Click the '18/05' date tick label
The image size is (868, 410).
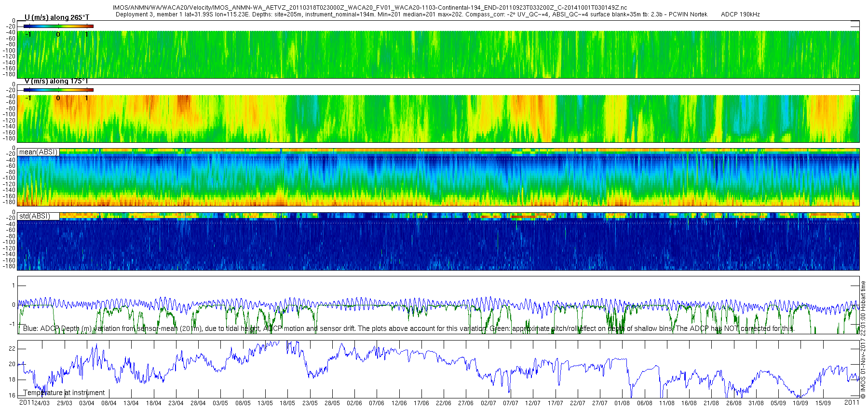click(x=287, y=403)
